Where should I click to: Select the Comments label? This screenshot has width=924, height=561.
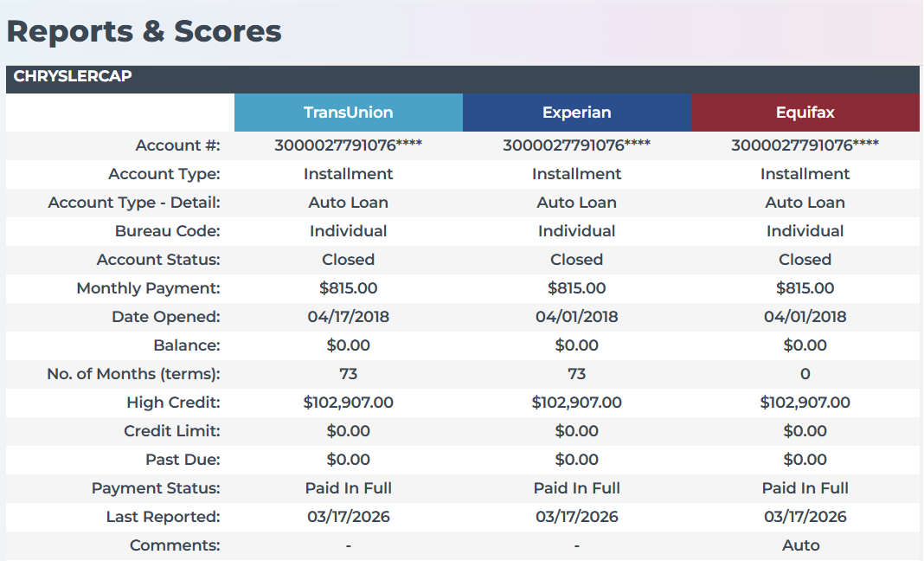[175, 545]
